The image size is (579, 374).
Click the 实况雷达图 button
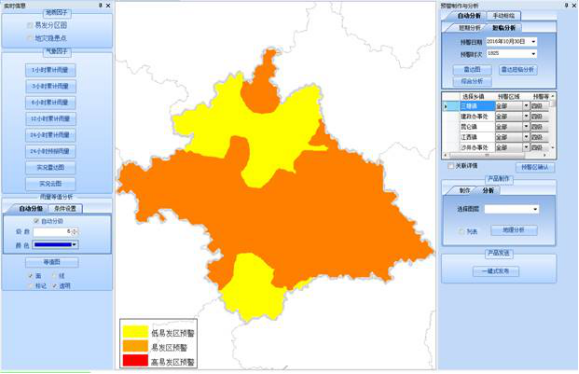click(x=51, y=168)
